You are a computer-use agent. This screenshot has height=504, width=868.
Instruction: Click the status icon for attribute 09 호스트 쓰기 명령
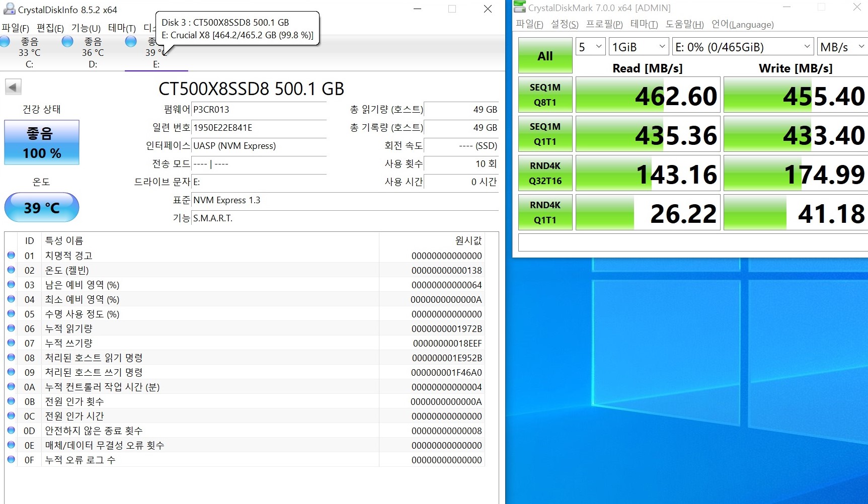point(11,372)
